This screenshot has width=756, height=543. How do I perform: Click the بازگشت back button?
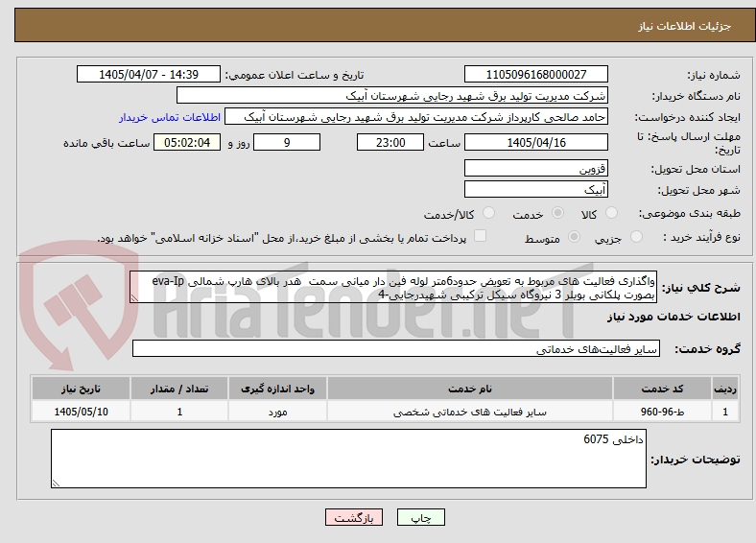pyautogui.click(x=354, y=517)
